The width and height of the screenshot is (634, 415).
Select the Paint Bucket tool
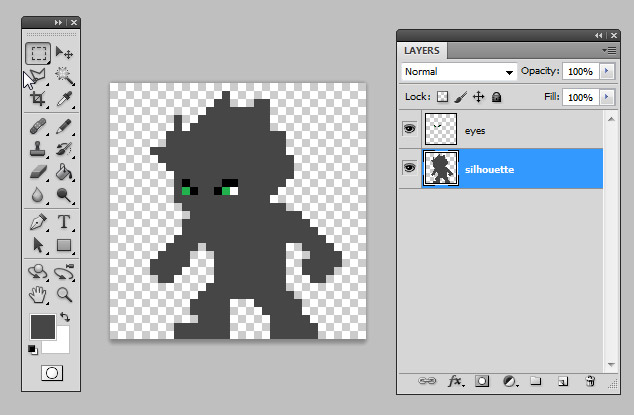tap(64, 173)
